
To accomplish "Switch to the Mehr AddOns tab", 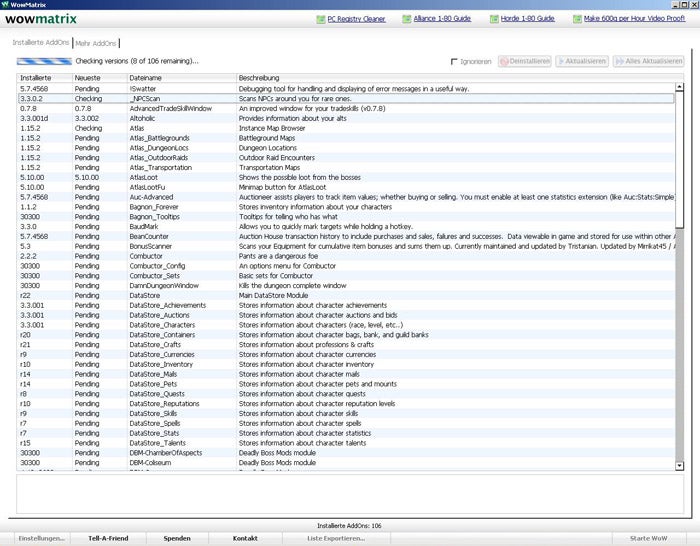I will point(96,43).
